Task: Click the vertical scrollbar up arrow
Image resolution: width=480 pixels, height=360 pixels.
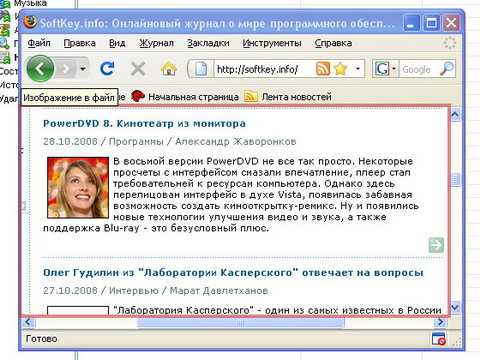Action: point(455,115)
